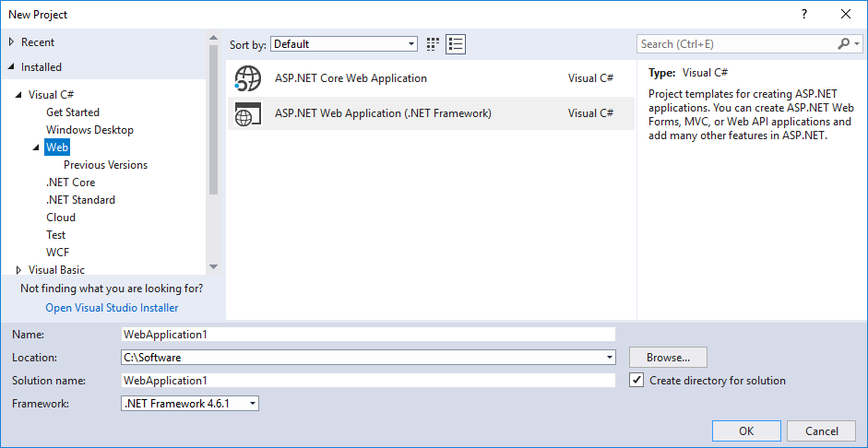This screenshot has width=868, height=448.
Task: Select .NET Standard category
Action: pos(81,200)
